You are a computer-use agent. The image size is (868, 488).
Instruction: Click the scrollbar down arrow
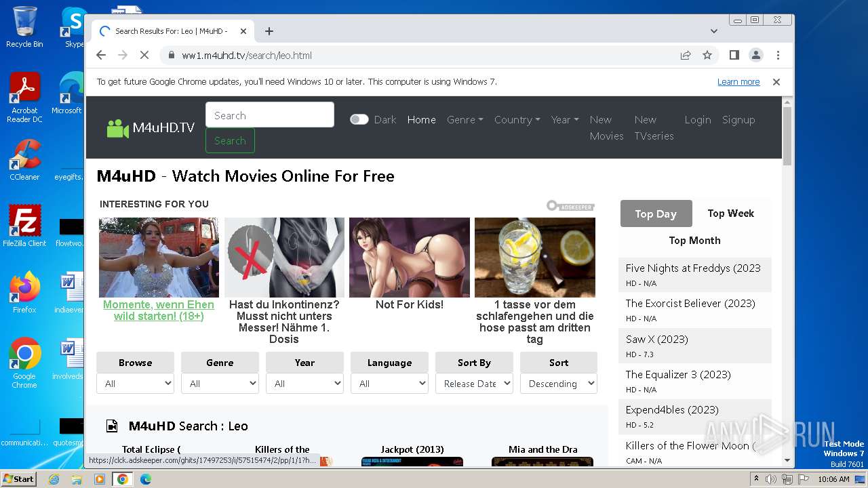pyautogui.click(x=787, y=460)
